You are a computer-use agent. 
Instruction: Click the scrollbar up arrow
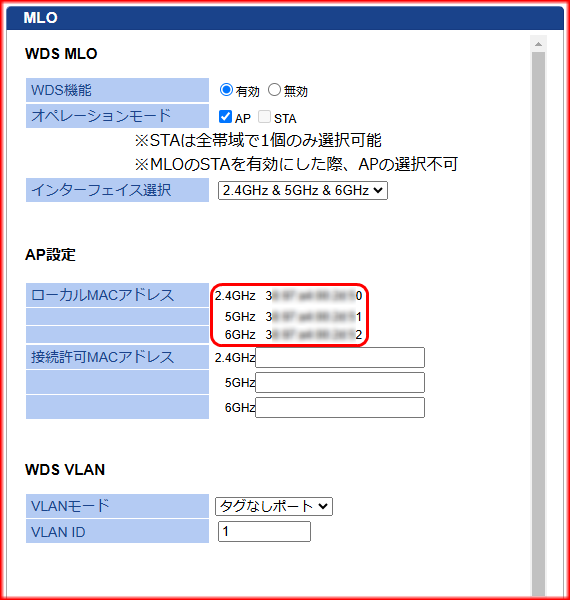click(538, 44)
